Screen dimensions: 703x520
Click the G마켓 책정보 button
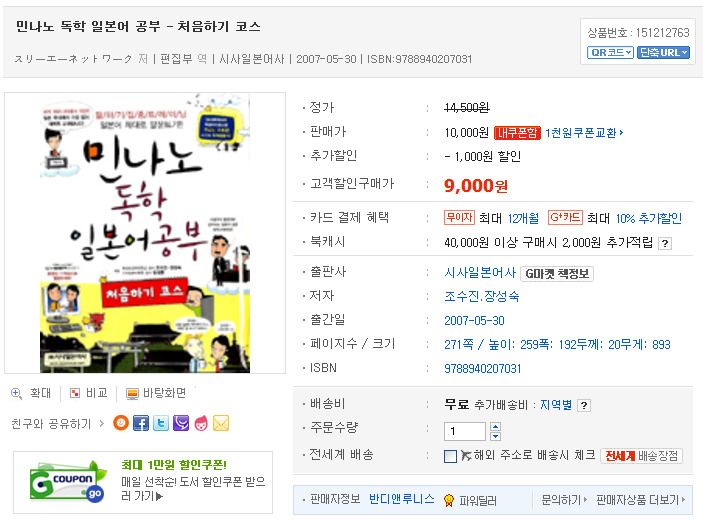(x=557, y=273)
